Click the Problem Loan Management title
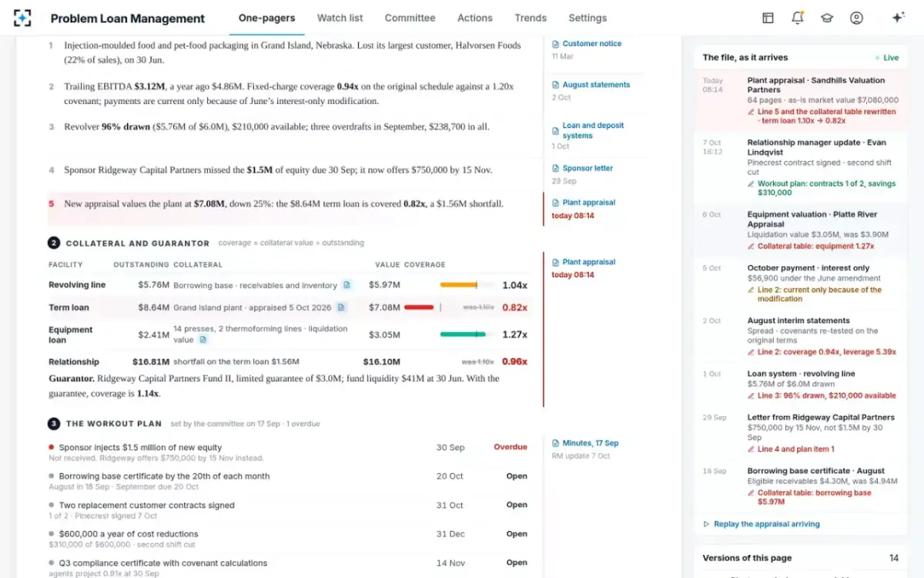 click(128, 18)
